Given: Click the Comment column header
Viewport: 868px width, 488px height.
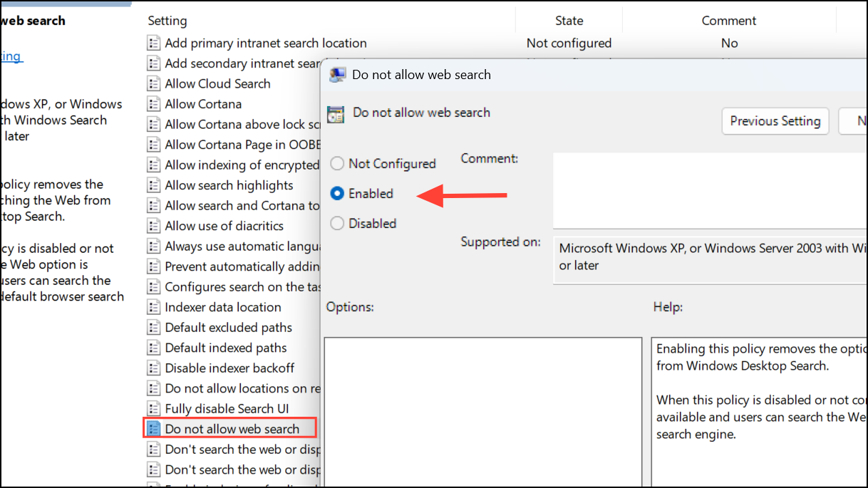Looking at the screenshot, I should pyautogui.click(x=729, y=21).
